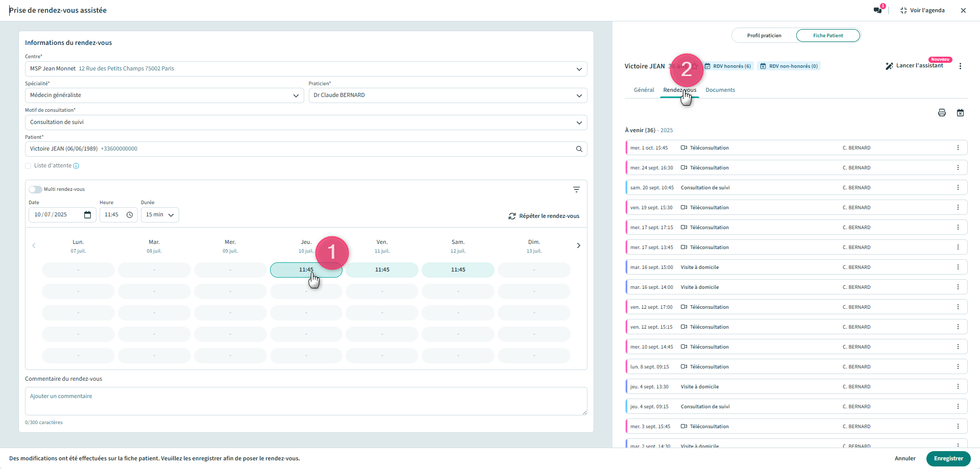Open the Durée 15 min dropdown

(x=160, y=215)
